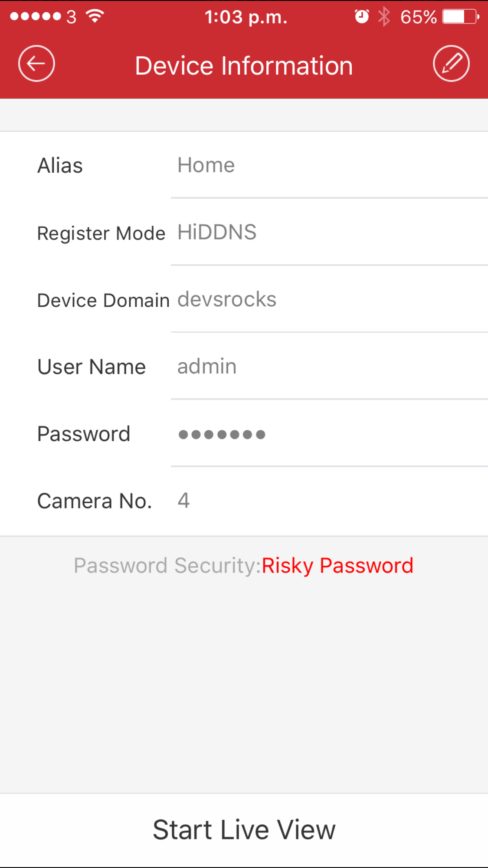This screenshot has width=488, height=868.
Task: Tap the Wi-Fi status icon
Action: click(x=95, y=16)
